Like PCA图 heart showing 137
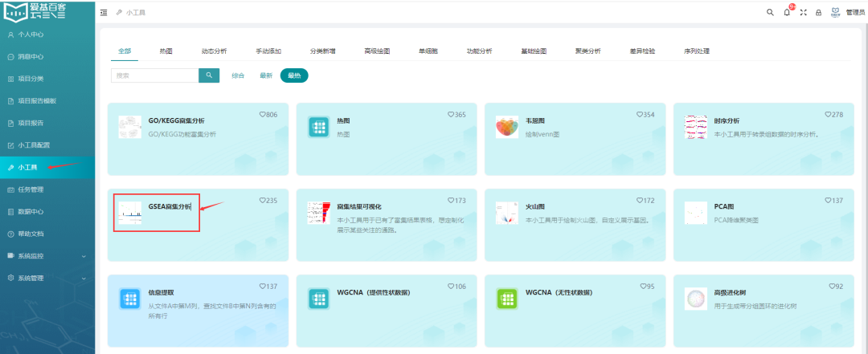 (828, 200)
